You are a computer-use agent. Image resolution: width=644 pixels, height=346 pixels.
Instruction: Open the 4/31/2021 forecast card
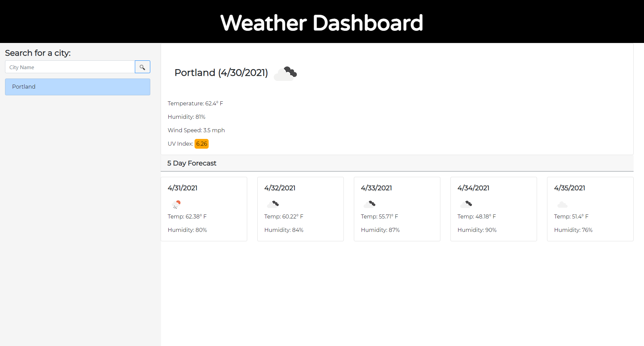tap(204, 209)
